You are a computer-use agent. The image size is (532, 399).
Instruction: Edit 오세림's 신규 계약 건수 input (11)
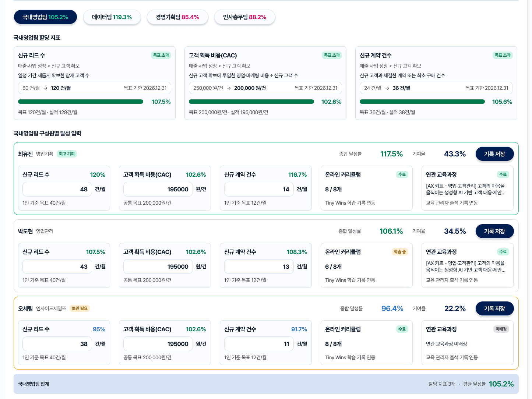pyautogui.click(x=259, y=344)
